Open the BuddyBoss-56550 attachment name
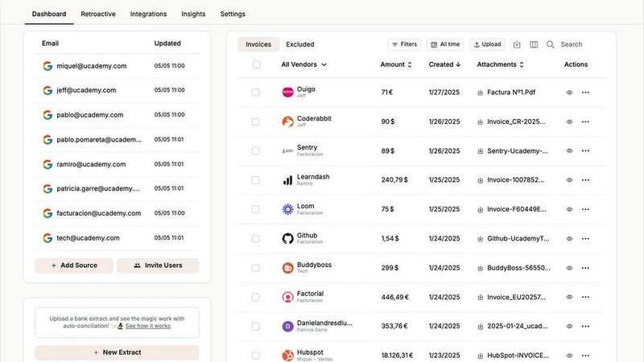 (518, 268)
